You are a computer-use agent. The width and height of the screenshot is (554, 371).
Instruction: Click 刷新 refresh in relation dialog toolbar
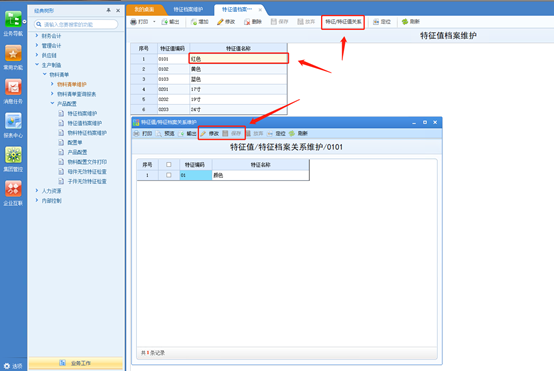299,134
